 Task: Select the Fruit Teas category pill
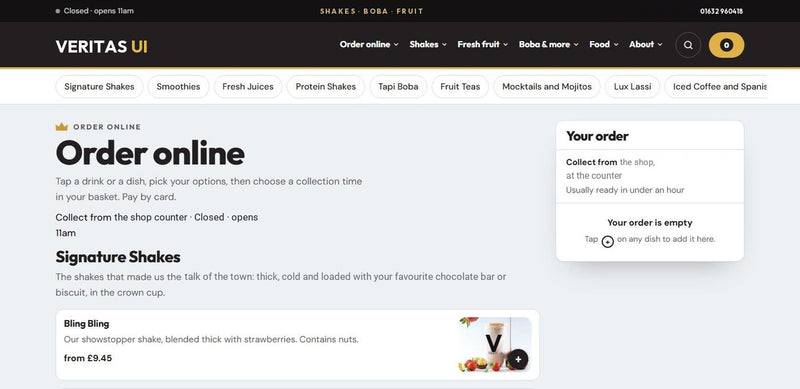point(460,87)
